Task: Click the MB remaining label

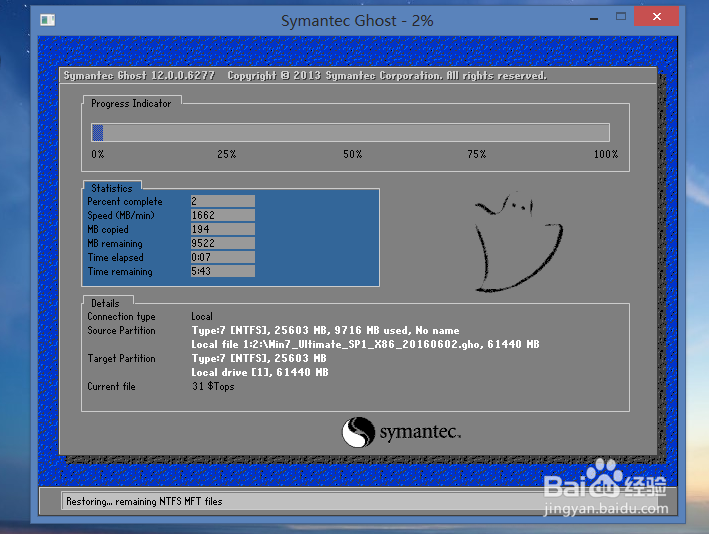Action: (x=115, y=243)
